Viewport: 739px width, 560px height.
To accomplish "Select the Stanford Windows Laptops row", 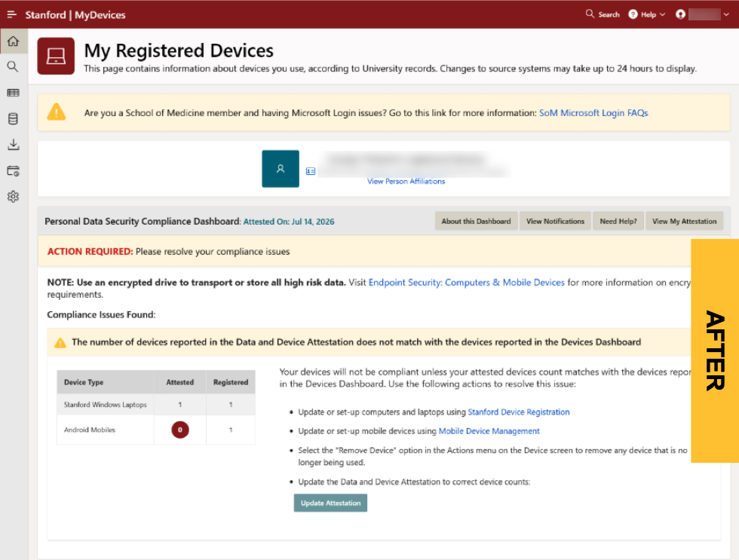I will pos(156,405).
